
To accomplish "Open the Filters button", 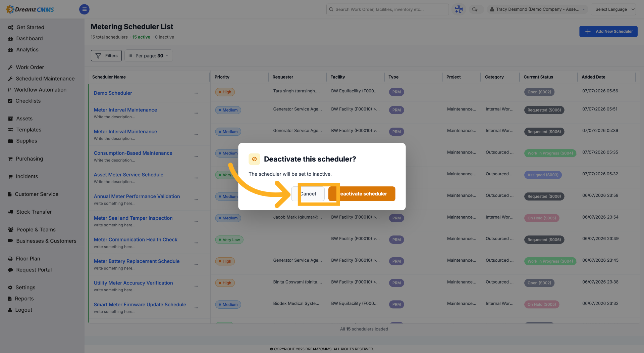I will tap(106, 56).
